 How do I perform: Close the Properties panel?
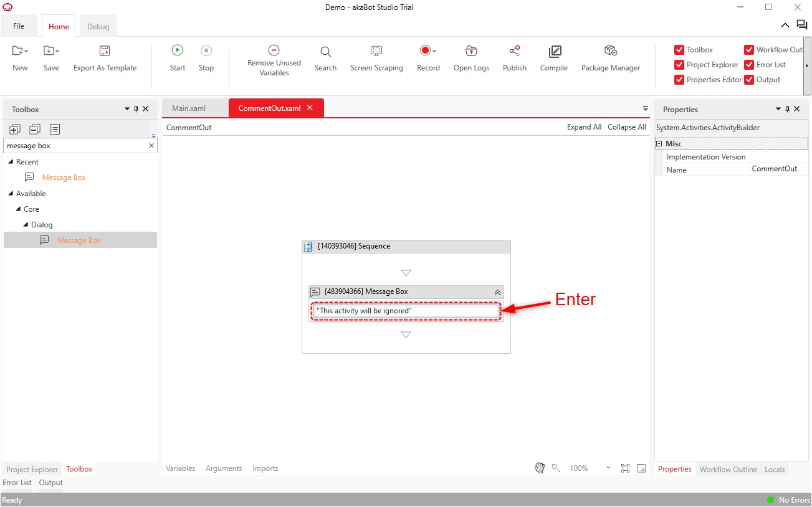tap(796, 109)
